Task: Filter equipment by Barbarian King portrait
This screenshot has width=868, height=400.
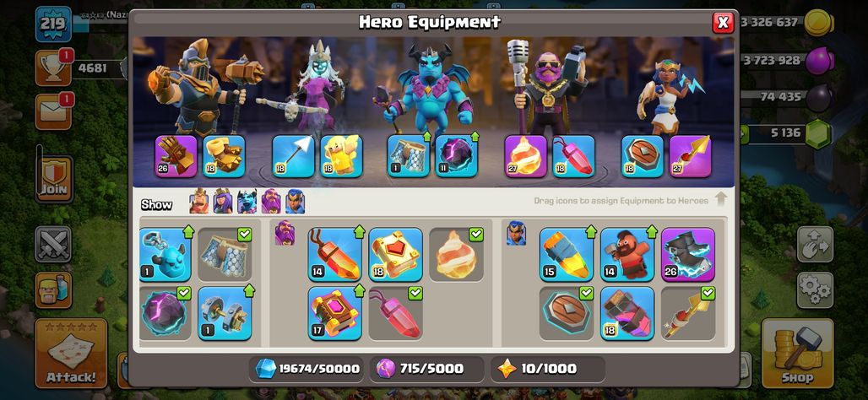Action: click(x=199, y=202)
